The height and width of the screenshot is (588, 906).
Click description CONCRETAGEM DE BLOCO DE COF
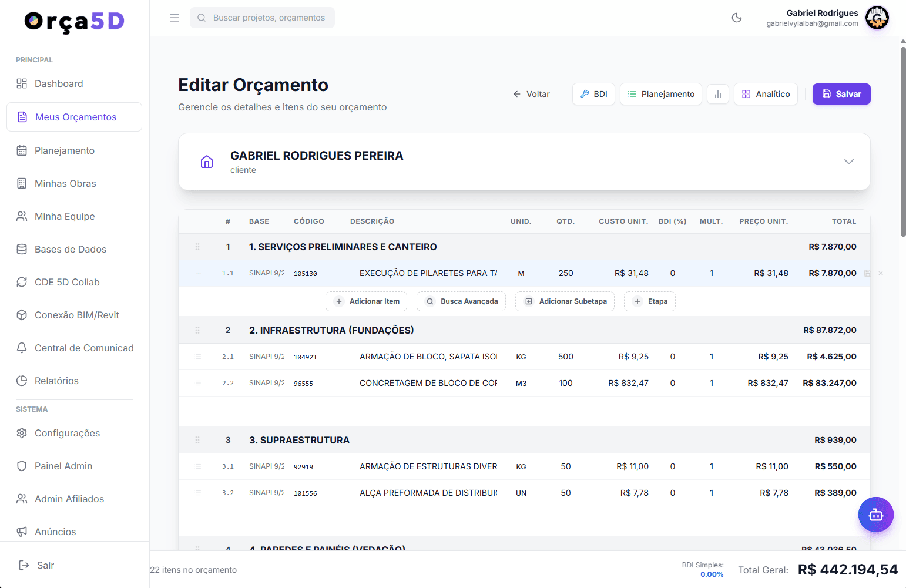click(428, 383)
